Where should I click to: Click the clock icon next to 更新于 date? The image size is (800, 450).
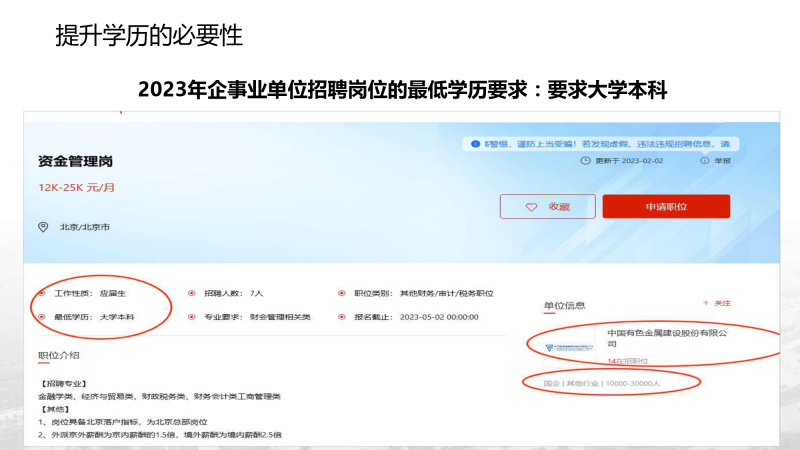584,160
